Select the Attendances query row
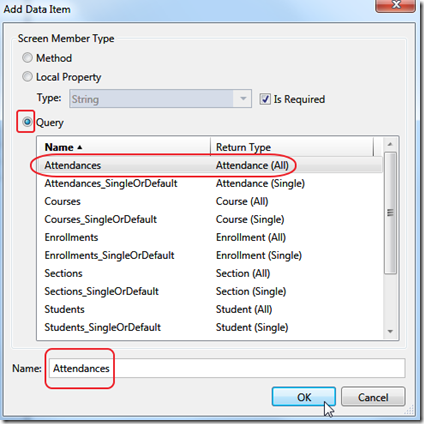 [210, 165]
